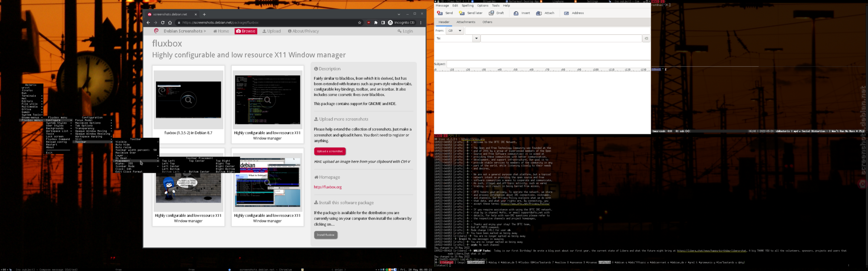Expand the To header type dropdown
The width and height of the screenshot is (868, 271).
[x=476, y=39]
